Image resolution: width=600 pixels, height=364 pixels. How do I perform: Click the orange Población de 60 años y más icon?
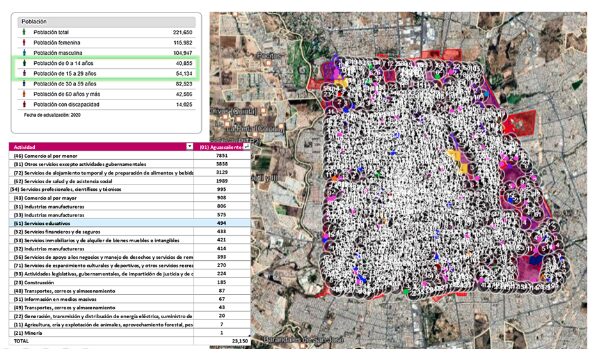24,94
